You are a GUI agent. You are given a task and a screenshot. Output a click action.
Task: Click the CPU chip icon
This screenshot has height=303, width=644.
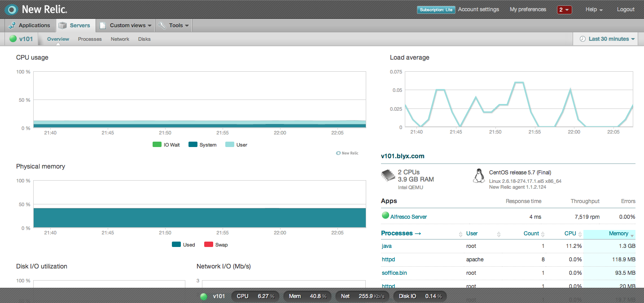pos(388,176)
